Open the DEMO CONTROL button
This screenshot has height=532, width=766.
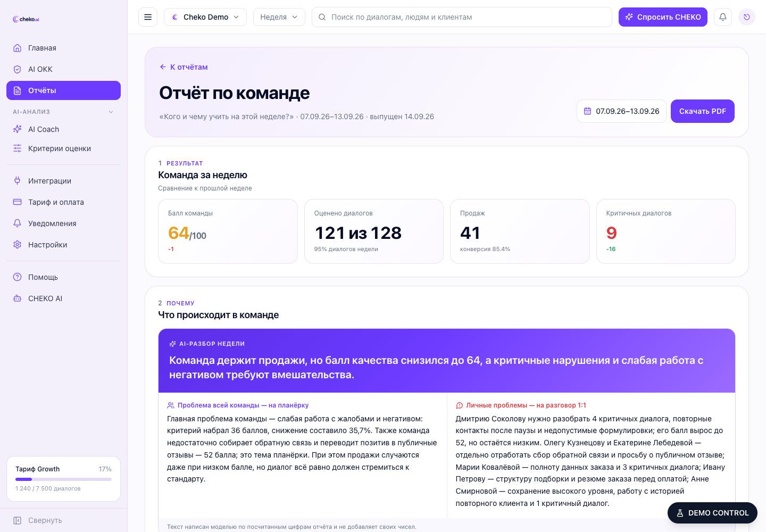[712, 513]
